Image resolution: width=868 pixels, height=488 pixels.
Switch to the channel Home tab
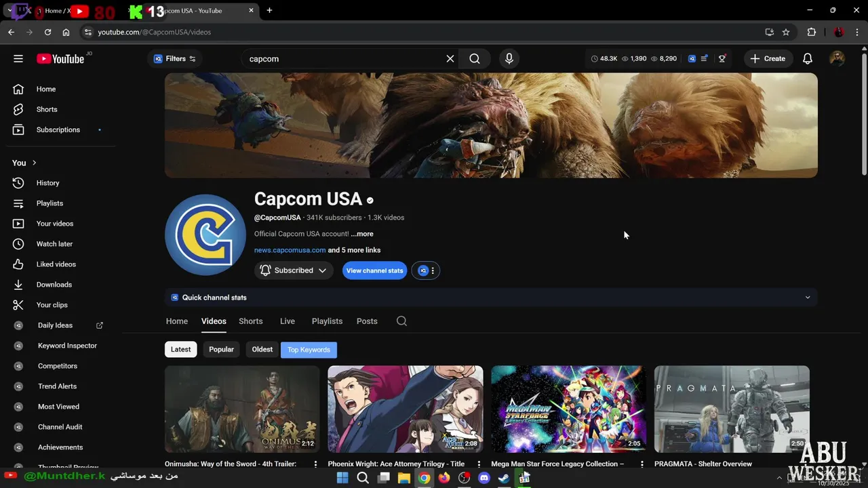pyautogui.click(x=177, y=321)
